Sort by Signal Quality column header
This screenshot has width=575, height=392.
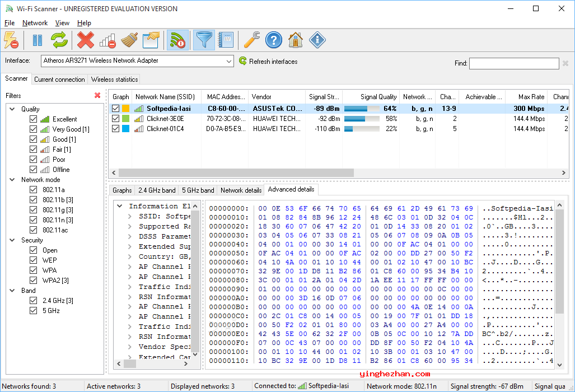tap(371, 97)
